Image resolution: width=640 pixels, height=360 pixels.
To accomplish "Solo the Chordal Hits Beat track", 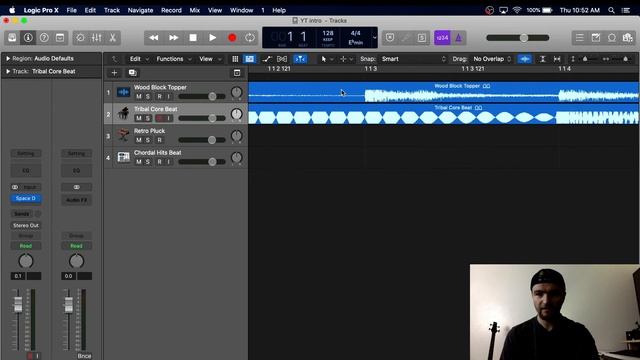I will [x=148, y=162].
